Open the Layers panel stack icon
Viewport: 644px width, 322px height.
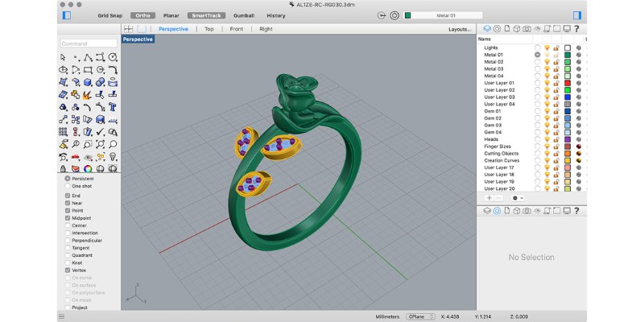485,29
